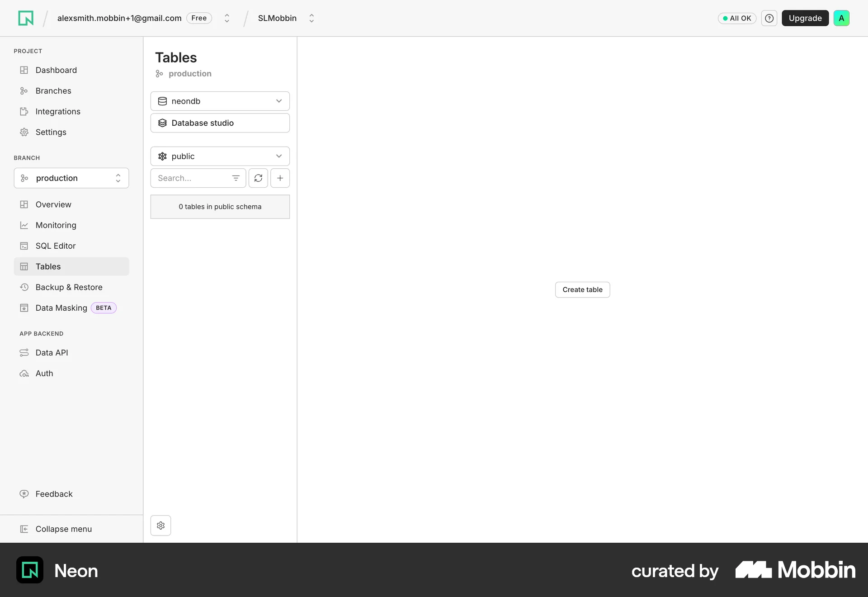868x597 pixels.
Task: Click the Database studio layers icon
Action: pos(162,123)
